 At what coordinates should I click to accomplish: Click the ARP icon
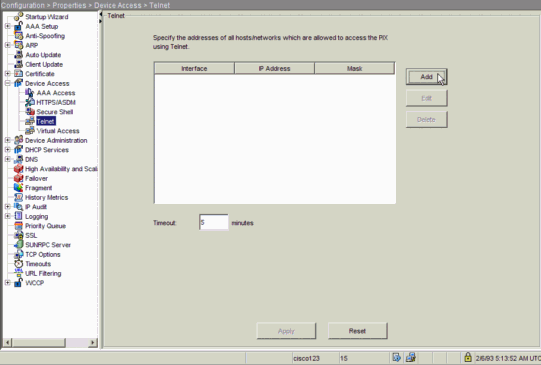[x=19, y=45]
